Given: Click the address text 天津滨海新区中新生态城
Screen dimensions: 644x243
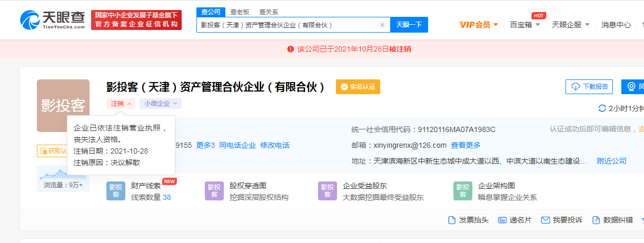Looking at the screenshot, I should [x=481, y=161].
